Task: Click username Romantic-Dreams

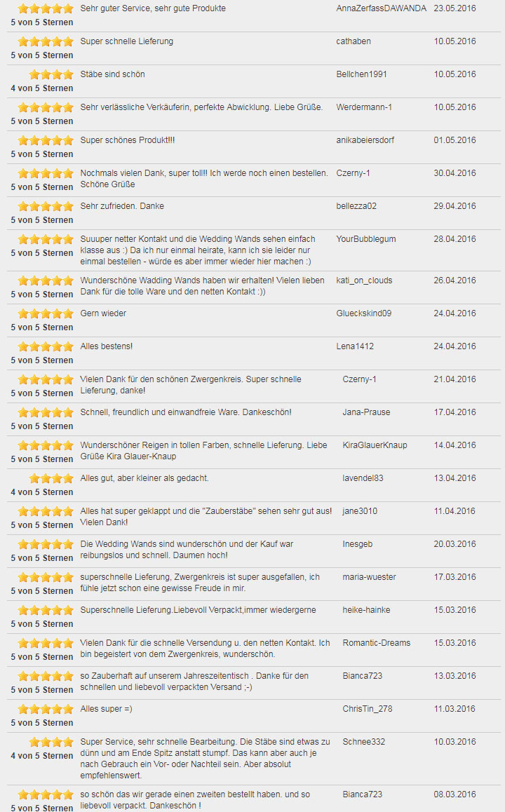Action: click(376, 643)
